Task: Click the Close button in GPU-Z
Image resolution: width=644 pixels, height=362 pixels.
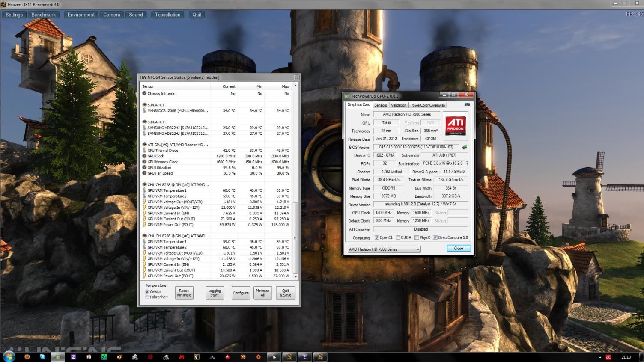Action: [x=459, y=248]
